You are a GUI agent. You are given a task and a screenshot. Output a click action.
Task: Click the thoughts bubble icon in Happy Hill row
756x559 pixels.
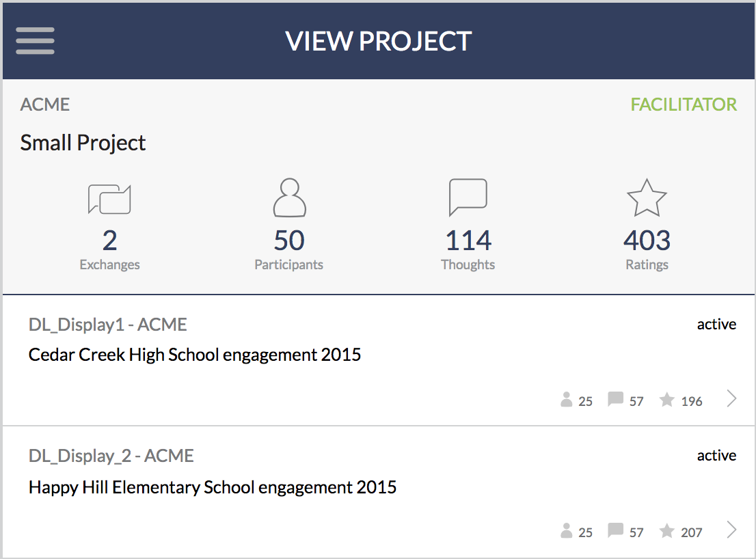[616, 530]
